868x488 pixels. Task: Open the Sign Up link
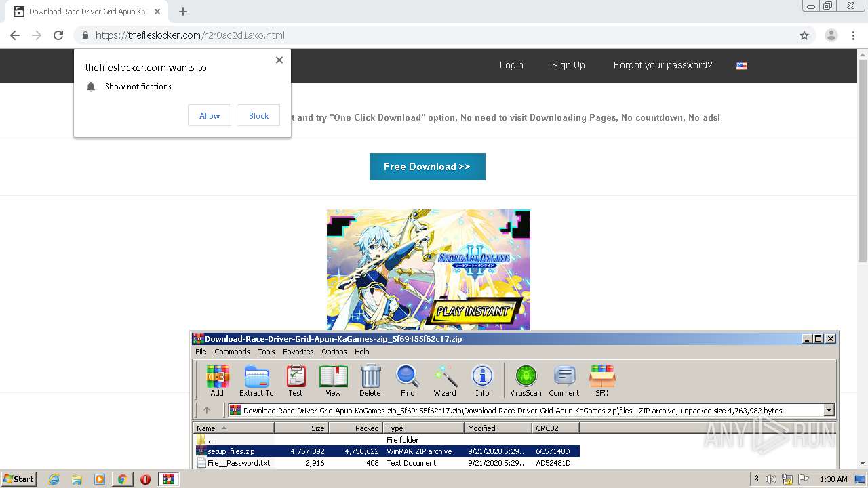(568, 65)
